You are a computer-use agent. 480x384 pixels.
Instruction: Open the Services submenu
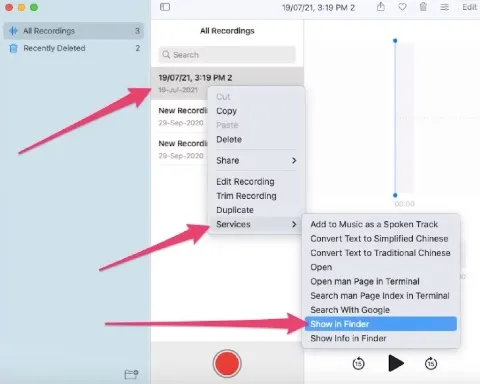pyautogui.click(x=256, y=224)
